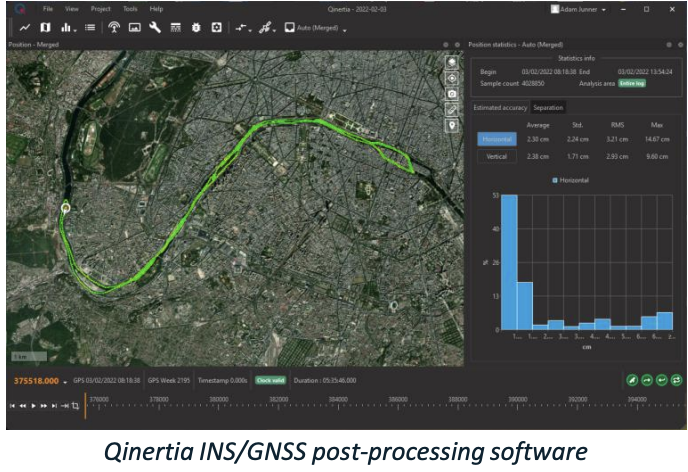
Task: Open the wrench settings tool
Action: (155, 28)
